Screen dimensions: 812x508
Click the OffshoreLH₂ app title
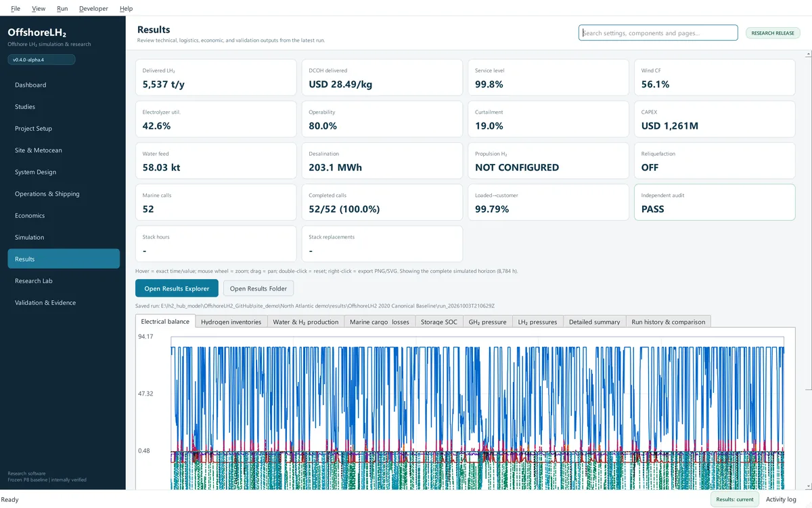(37, 32)
